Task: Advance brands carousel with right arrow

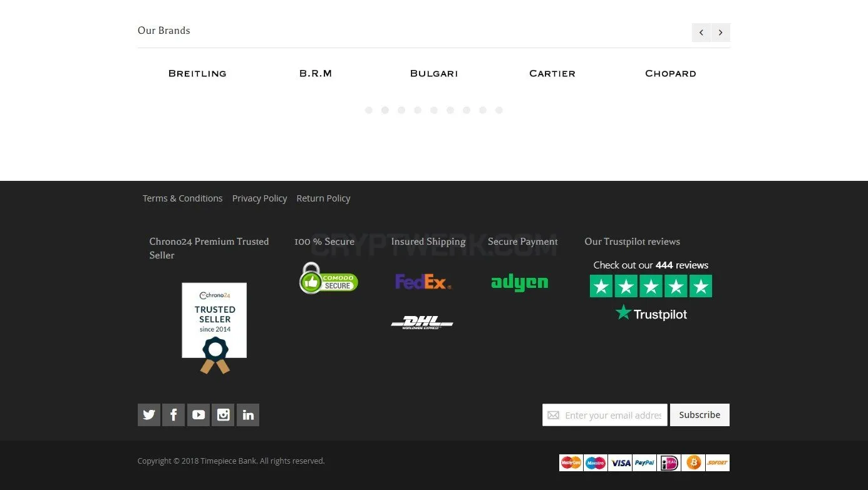Action: tap(721, 33)
